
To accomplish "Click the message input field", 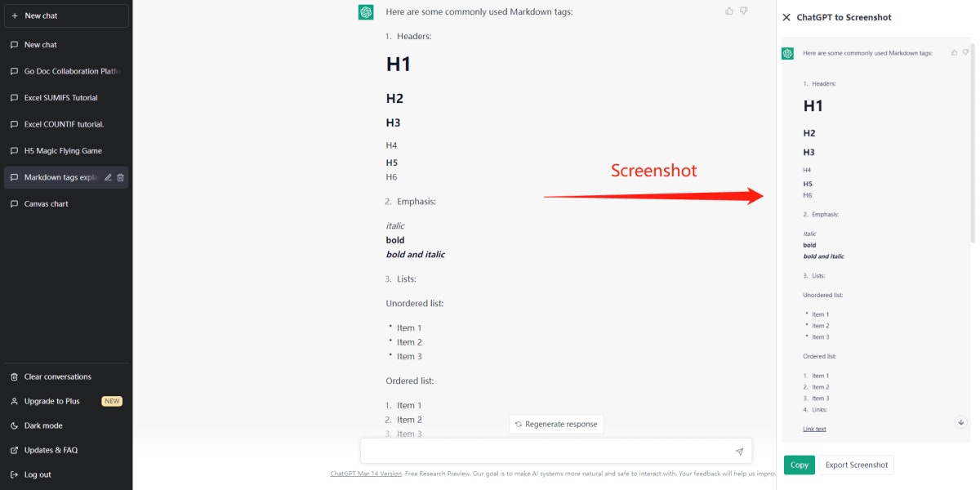I will point(556,451).
